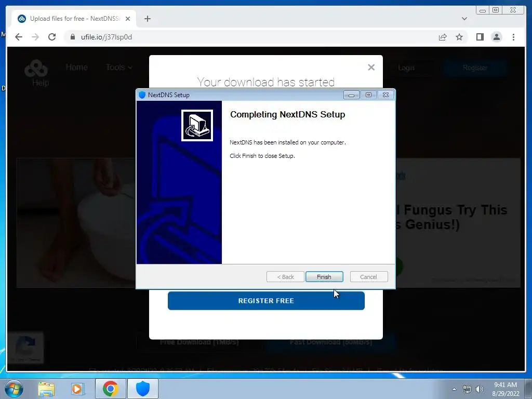Click the volume speaker tray icon
Image resolution: width=532 pixels, height=399 pixels.
coord(480,389)
